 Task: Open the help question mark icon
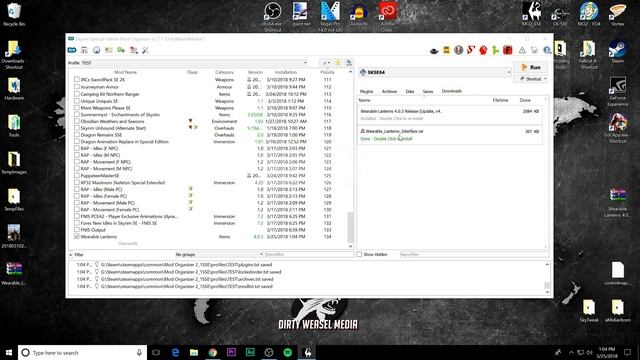547,50
